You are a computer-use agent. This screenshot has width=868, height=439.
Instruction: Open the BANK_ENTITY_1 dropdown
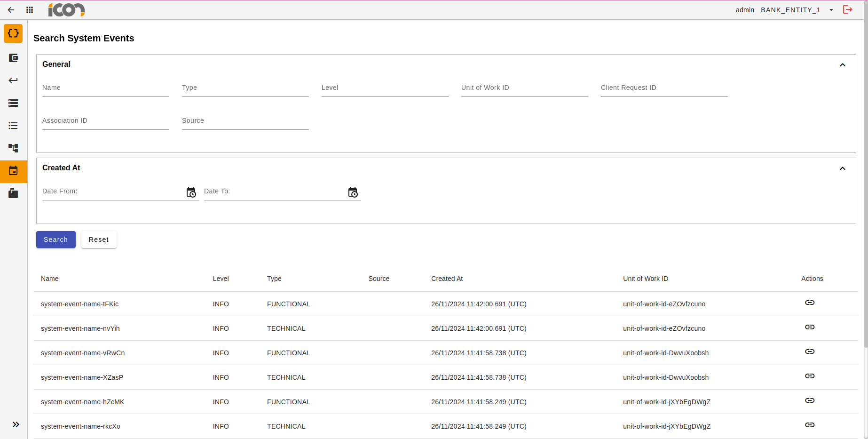coord(831,9)
